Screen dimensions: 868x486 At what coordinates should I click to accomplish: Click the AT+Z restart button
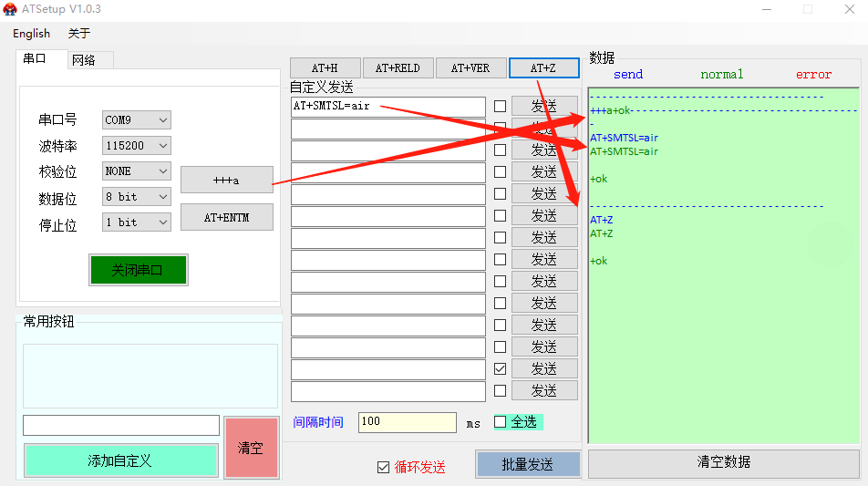pos(543,68)
